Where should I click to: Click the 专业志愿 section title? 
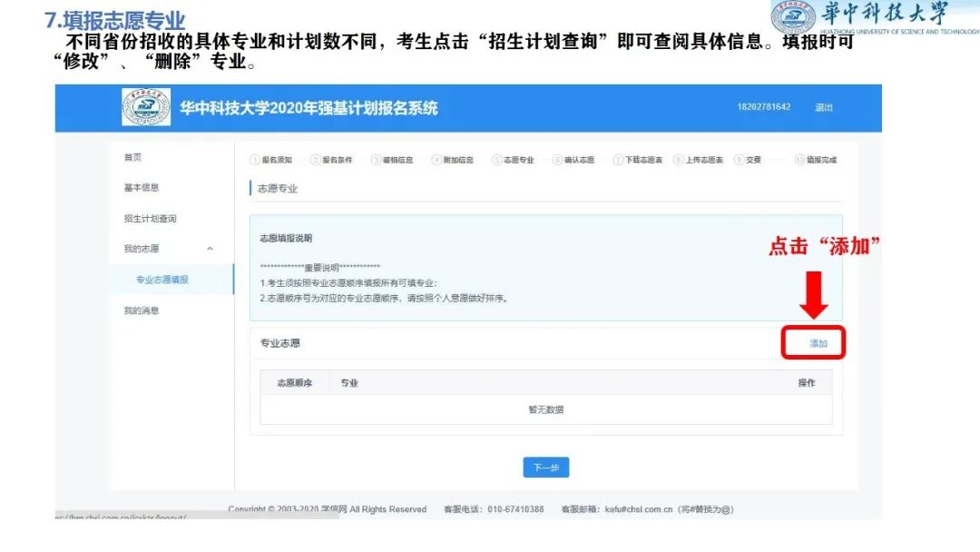pyautogui.click(x=280, y=343)
